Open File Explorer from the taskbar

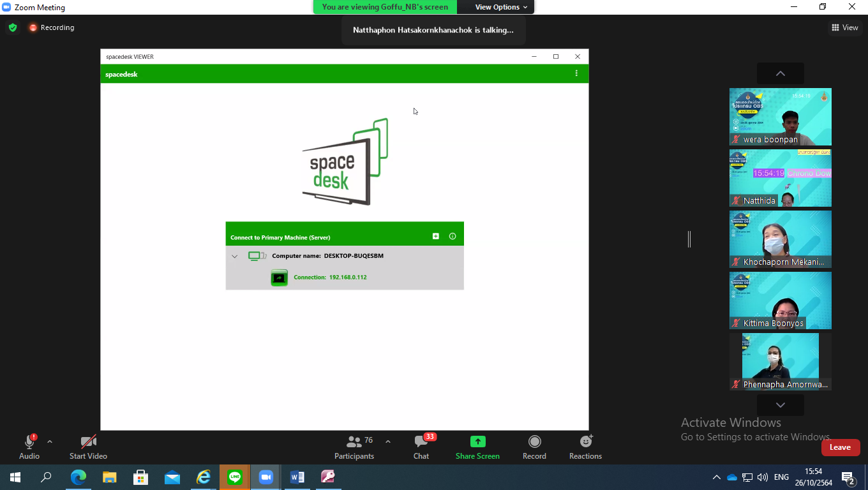[x=109, y=477]
